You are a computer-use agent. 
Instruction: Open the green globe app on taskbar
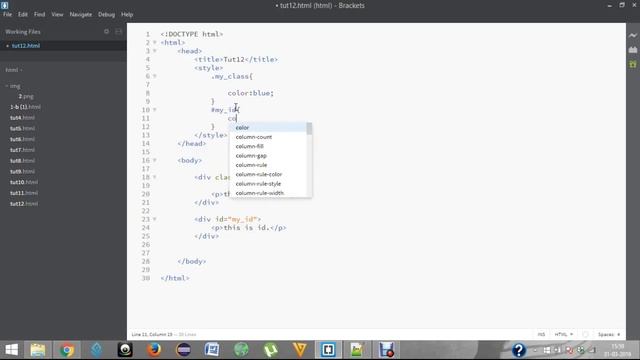coord(241,350)
